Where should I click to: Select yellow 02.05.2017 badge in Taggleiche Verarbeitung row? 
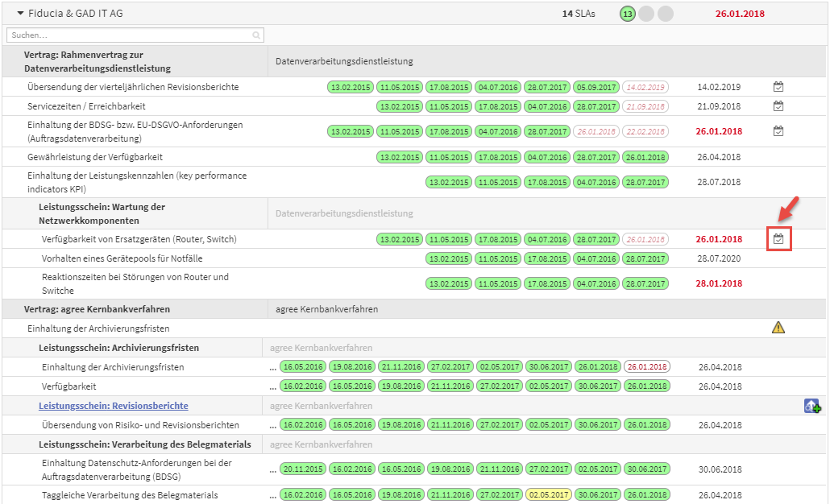pyautogui.click(x=547, y=495)
